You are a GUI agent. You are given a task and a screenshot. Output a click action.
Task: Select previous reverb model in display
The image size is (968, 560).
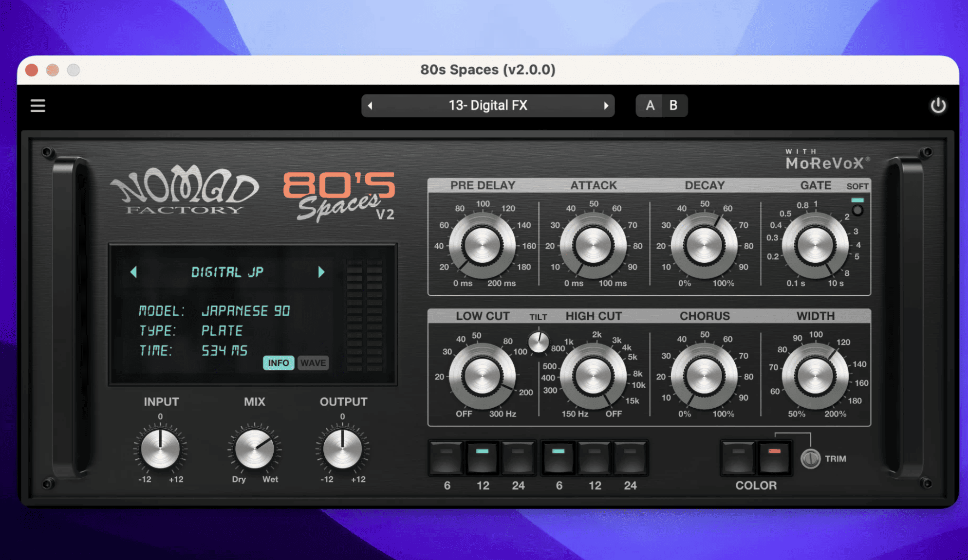[134, 272]
